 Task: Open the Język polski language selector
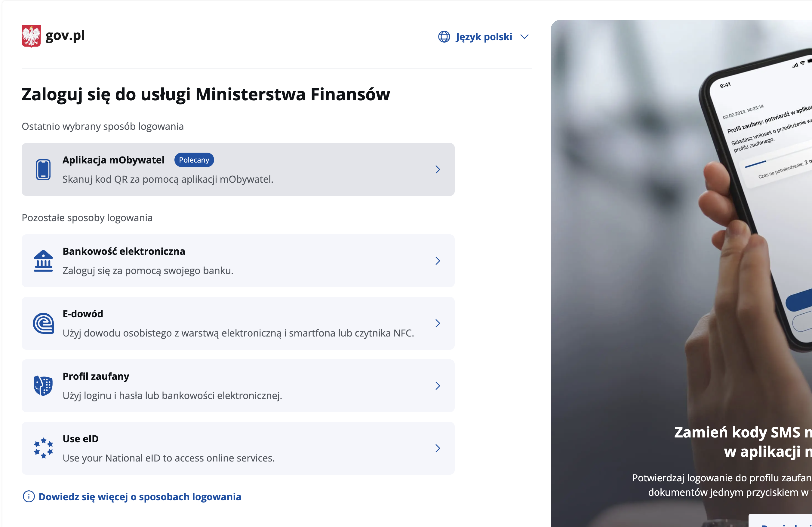click(x=484, y=36)
